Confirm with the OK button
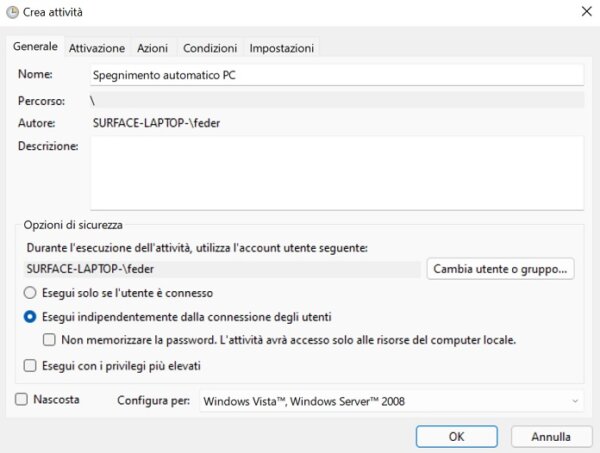This screenshot has width=600, height=453. click(457, 437)
